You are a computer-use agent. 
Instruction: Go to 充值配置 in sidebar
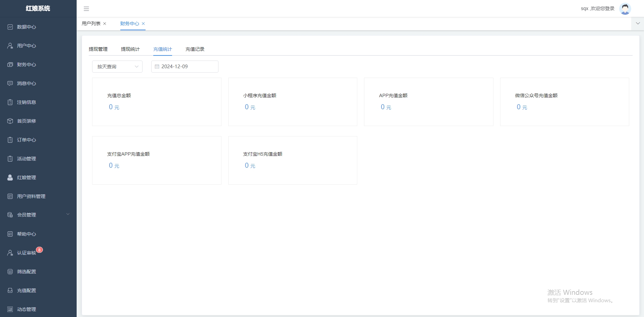tap(27, 290)
